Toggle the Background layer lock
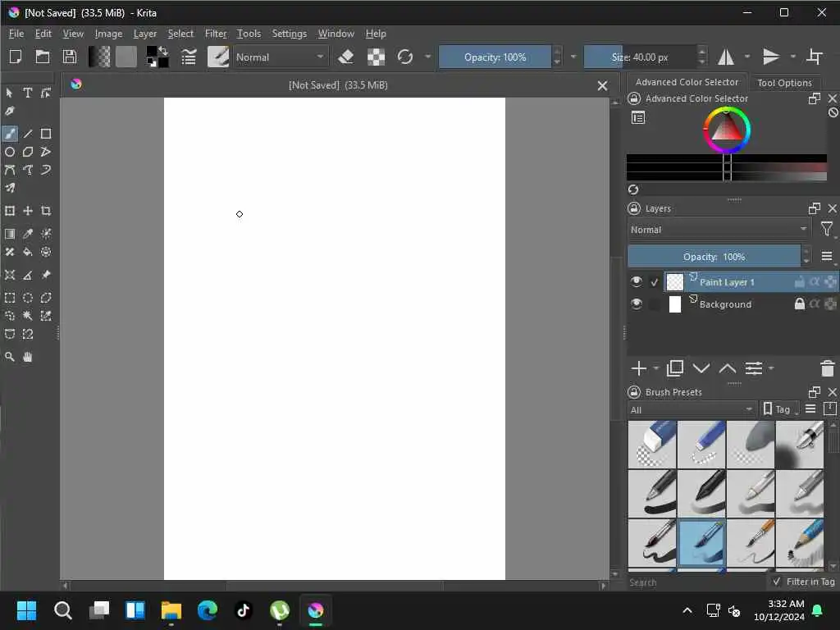This screenshot has height=630, width=840. (799, 304)
